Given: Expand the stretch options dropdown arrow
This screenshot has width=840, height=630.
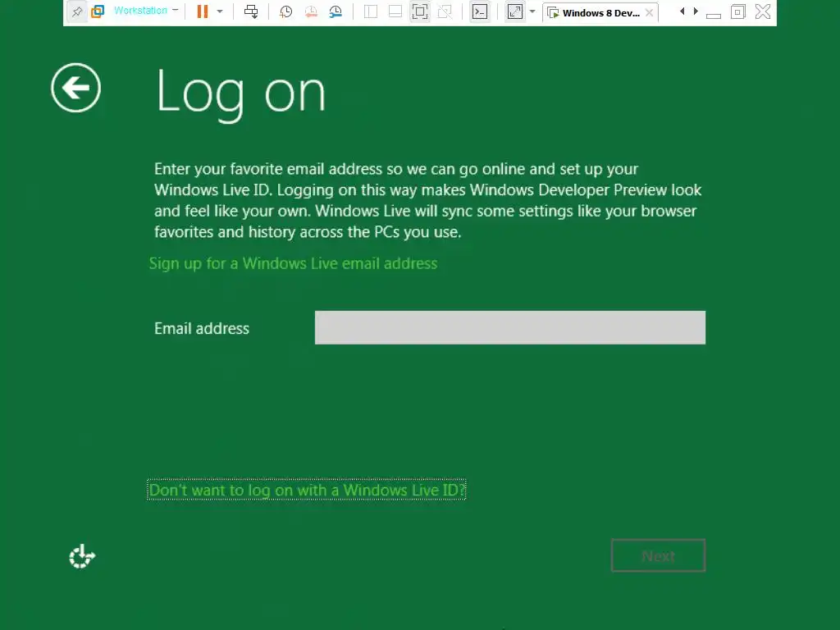Looking at the screenshot, I should pyautogui.click(x=532, y=11).
